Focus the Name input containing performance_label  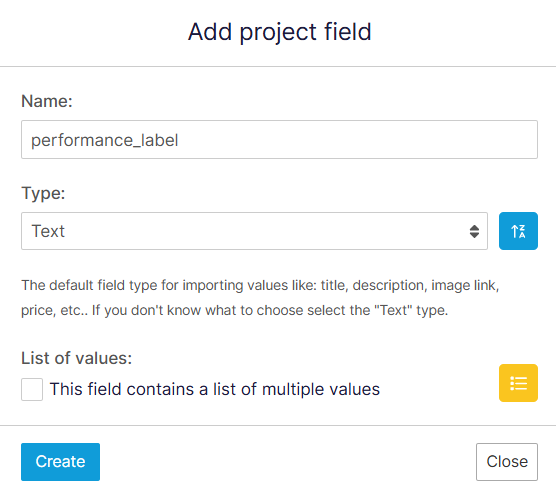pyautogui.click(x=279, y=139)
